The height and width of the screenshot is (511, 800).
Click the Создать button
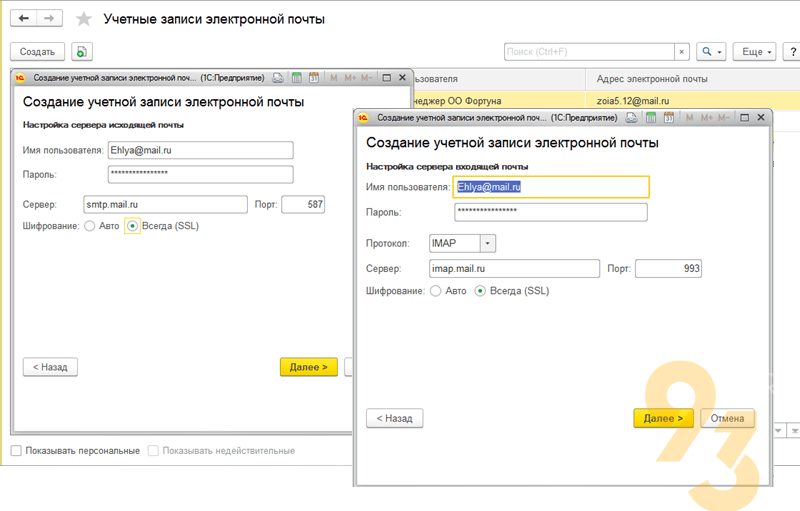37,52
